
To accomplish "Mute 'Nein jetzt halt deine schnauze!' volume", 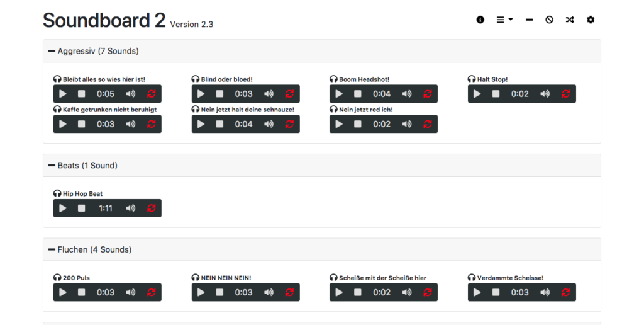I will point(269,124).
